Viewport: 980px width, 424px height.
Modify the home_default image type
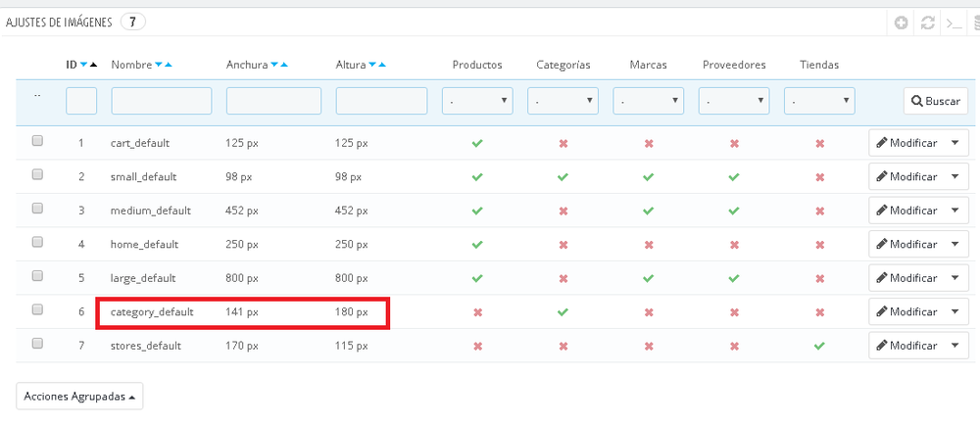[906, 244]
